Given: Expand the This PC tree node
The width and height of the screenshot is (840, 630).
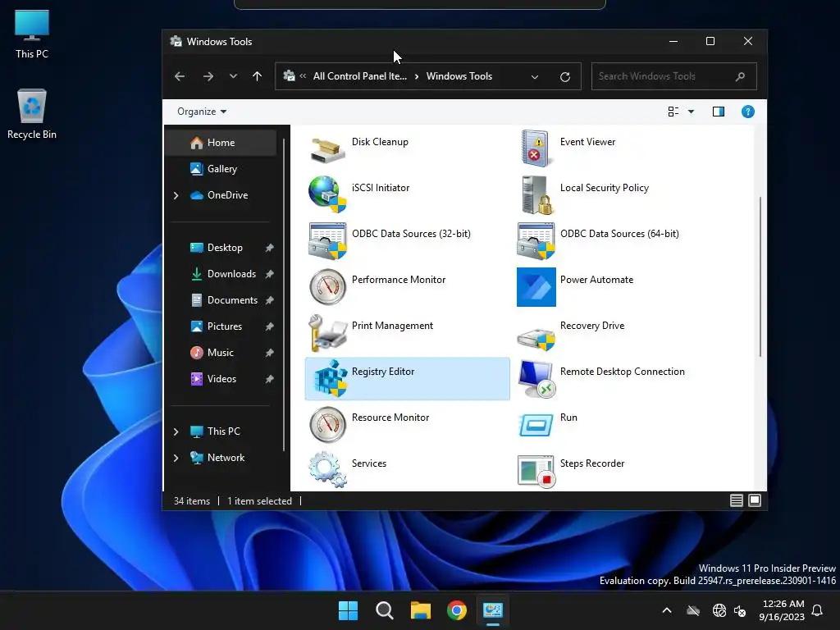Looking at the screenshot, I should (x=176, y=431).
